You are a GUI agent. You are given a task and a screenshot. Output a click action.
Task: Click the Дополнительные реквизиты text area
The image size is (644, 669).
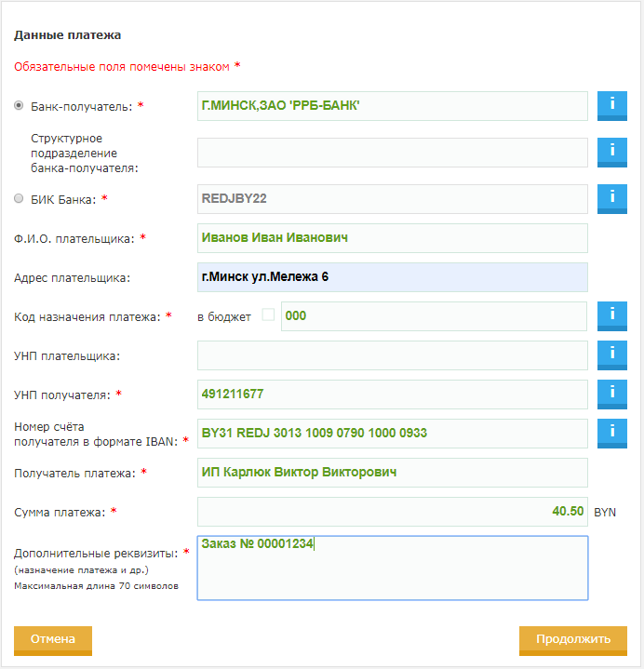click(392, 568)
